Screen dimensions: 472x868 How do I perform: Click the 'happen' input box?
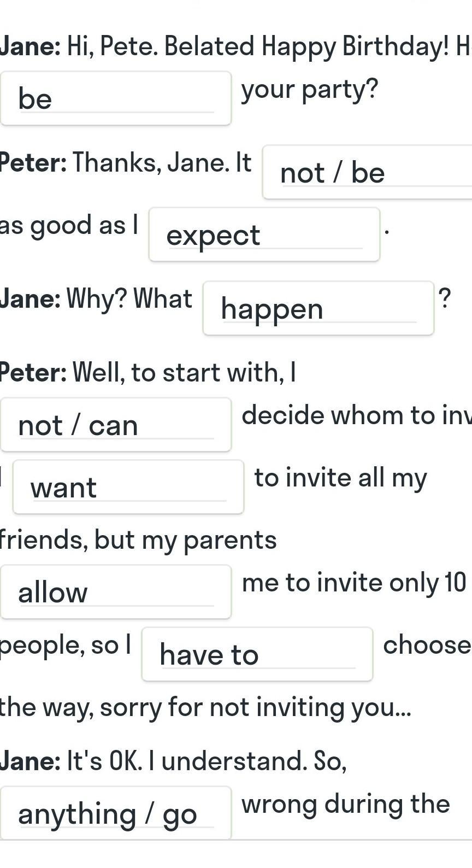tap(318, 308)
